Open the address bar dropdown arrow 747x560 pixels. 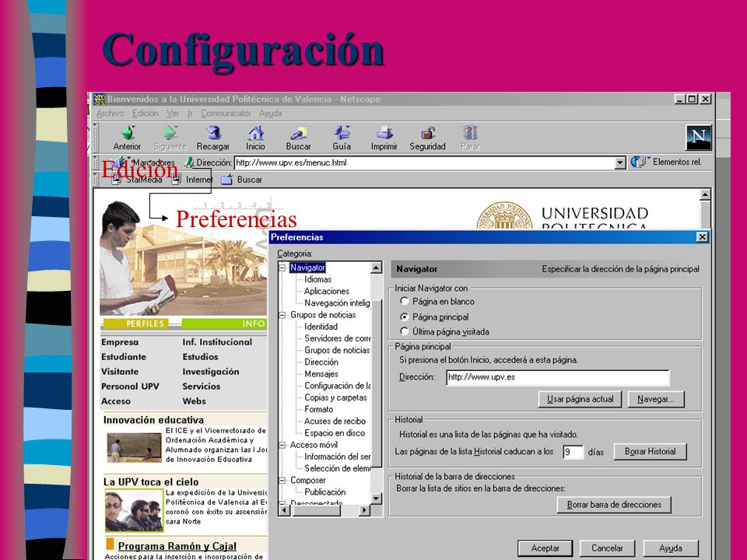click(619, 163)
